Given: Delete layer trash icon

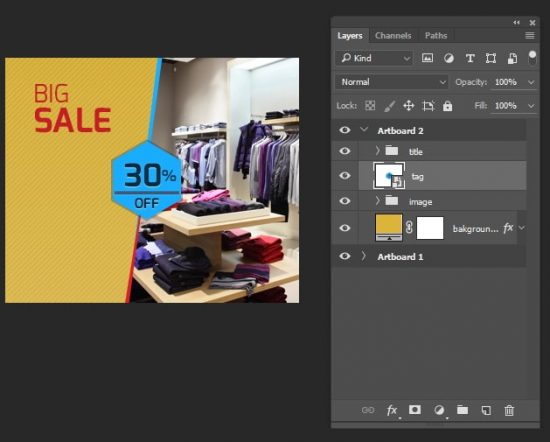Looking at the screenshot, I should coord(509,410).
